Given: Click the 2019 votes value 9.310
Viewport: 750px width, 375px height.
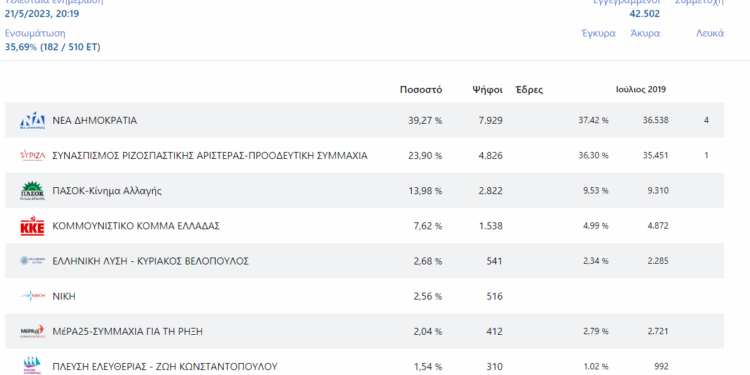Looking at the screenshot, I should (x=658, y=190).
